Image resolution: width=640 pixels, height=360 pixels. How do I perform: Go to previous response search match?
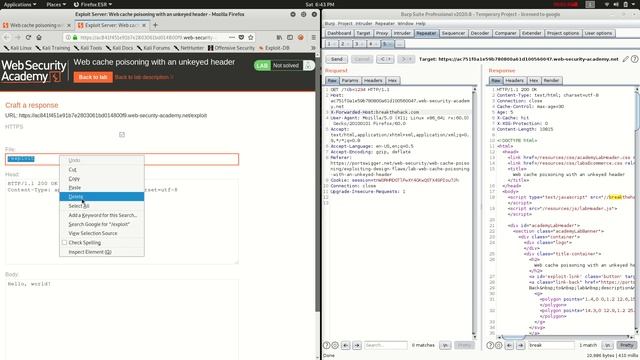509,345
